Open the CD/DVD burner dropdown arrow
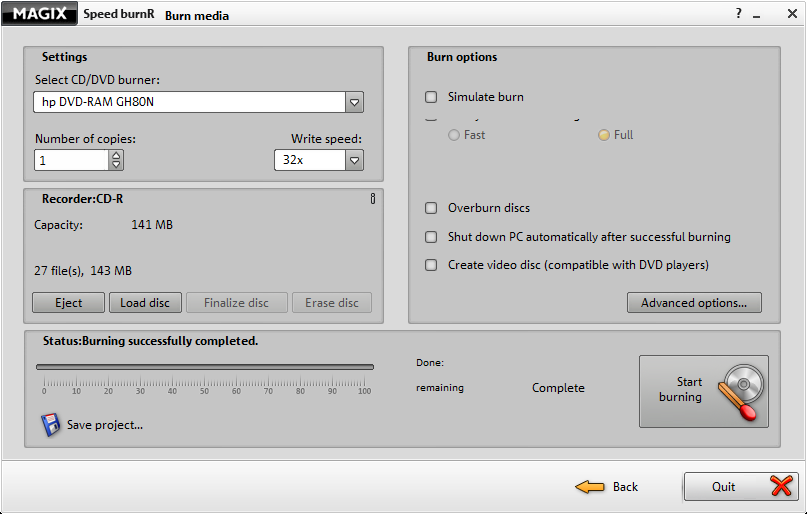Image resolution: width=807 pixels, height=514 pixels. (354, 102)
